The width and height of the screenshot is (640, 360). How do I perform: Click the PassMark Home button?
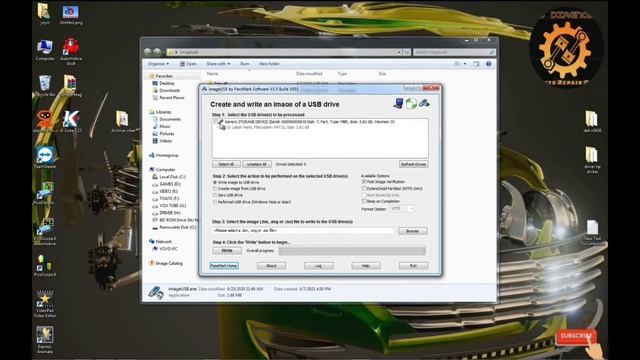click(x=224, y=266)
